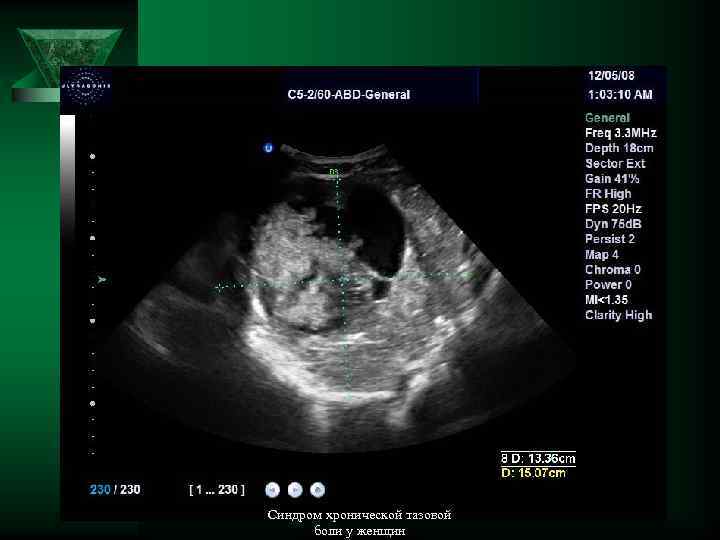Image resolution: width=720 pixels, height=540 pixels.
Task: Click the focus arrow marker on depth scale
Action: 101,279
